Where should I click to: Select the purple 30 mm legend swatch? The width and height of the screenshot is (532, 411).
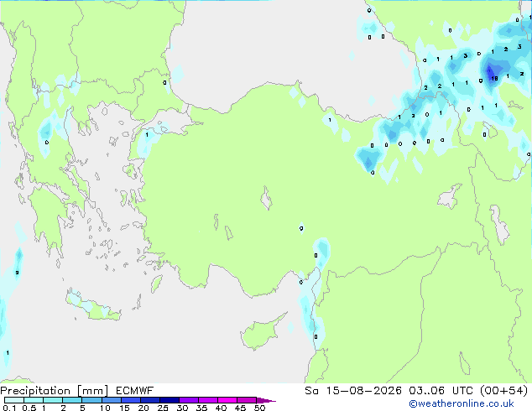point(189,400)
